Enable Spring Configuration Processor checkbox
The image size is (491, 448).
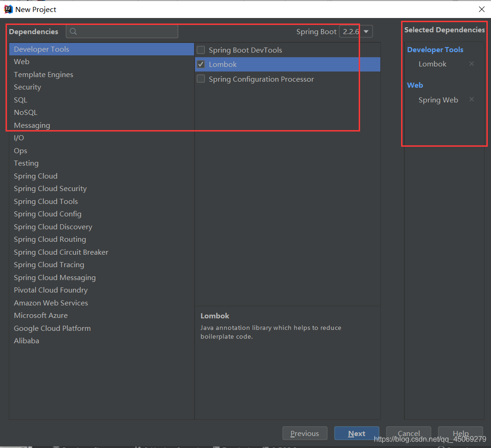(x=201, y=78)
